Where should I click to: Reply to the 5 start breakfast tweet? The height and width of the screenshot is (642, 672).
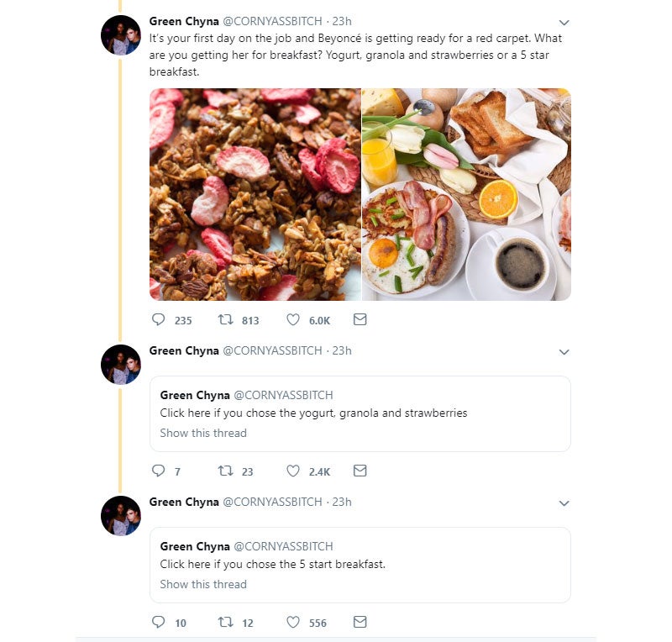coord(159,623)
